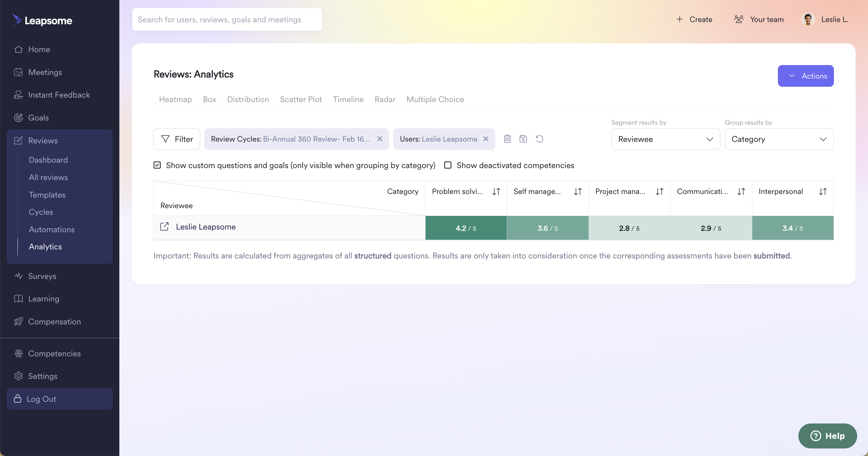Switch to the Timeline tab
The height and width of the screenshot is (456, 868).
click(348, 99)
